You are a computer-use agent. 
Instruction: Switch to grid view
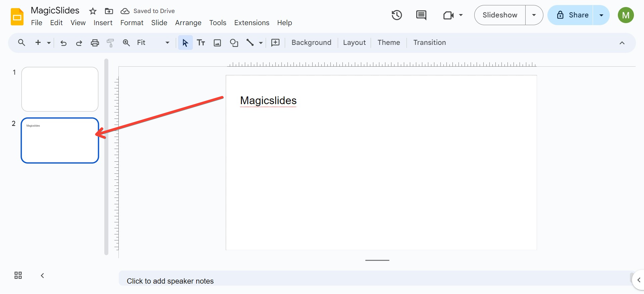[x=18, y=275]
